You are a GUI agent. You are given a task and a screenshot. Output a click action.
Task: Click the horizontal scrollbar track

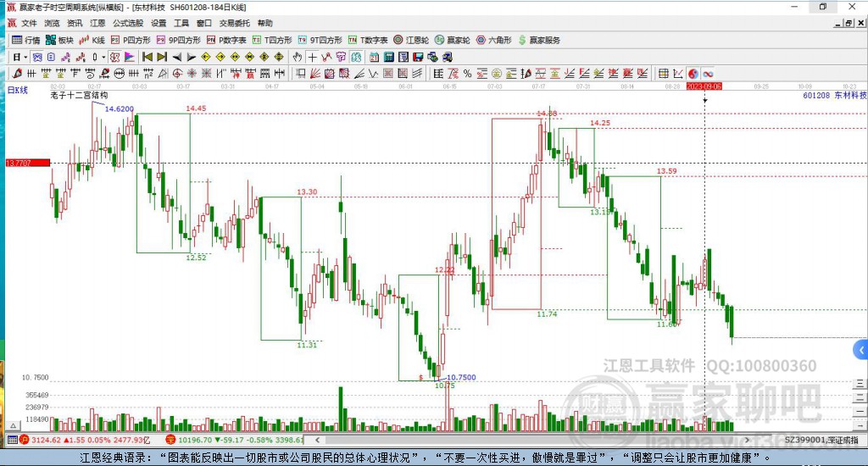(x=531, y=440)
